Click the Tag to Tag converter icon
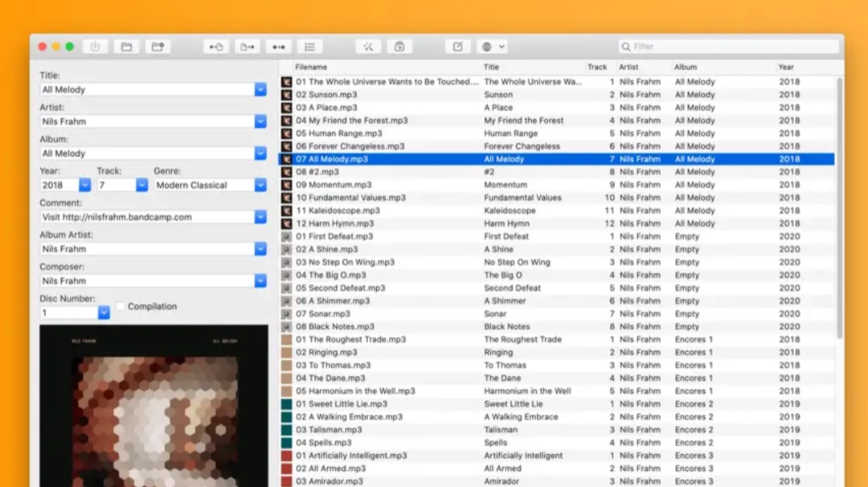The width and height of the screenshot is (868, 487). (278, 47)
